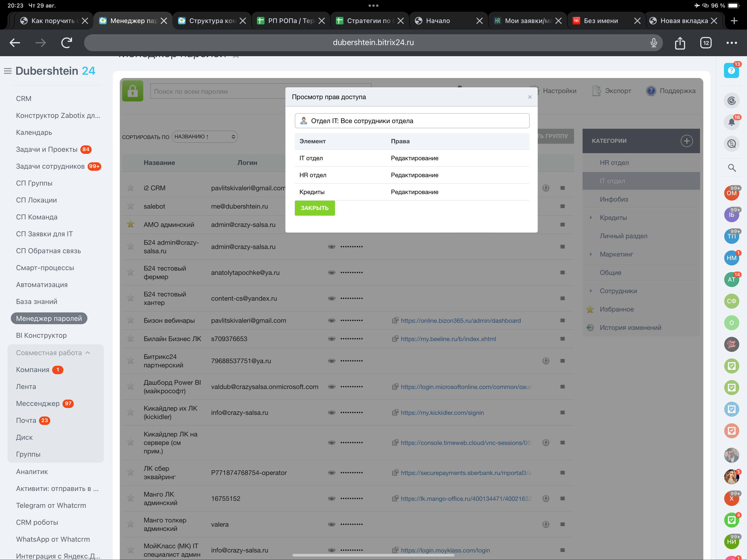This screenshot has width=747, height=560.
Task: Reveal password for Бизон вебинары
Action: (x=332, y=321)
